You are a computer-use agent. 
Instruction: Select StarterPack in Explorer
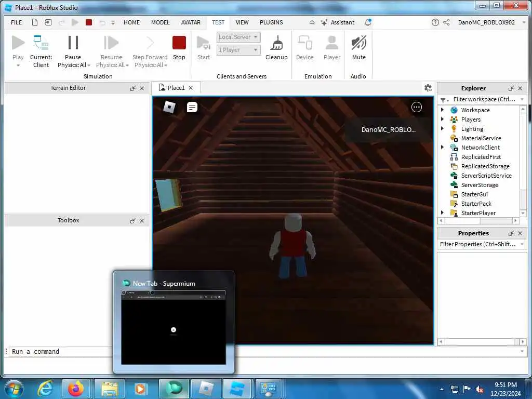pyautogui.click(x=476, y=204)
